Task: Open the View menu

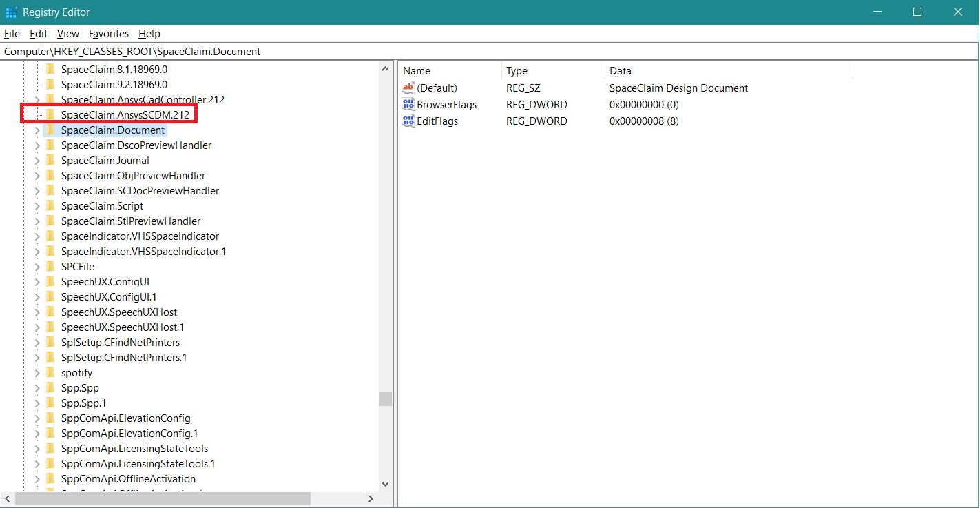Action: (68, 34)
